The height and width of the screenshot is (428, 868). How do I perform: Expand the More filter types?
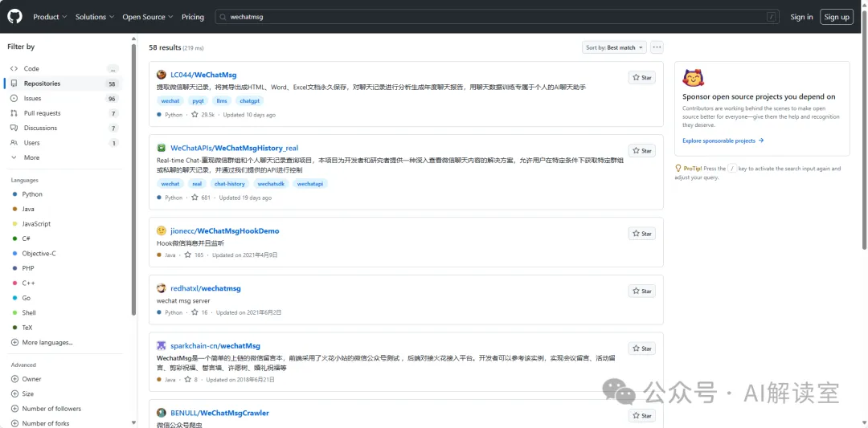(x=63, y=157)
